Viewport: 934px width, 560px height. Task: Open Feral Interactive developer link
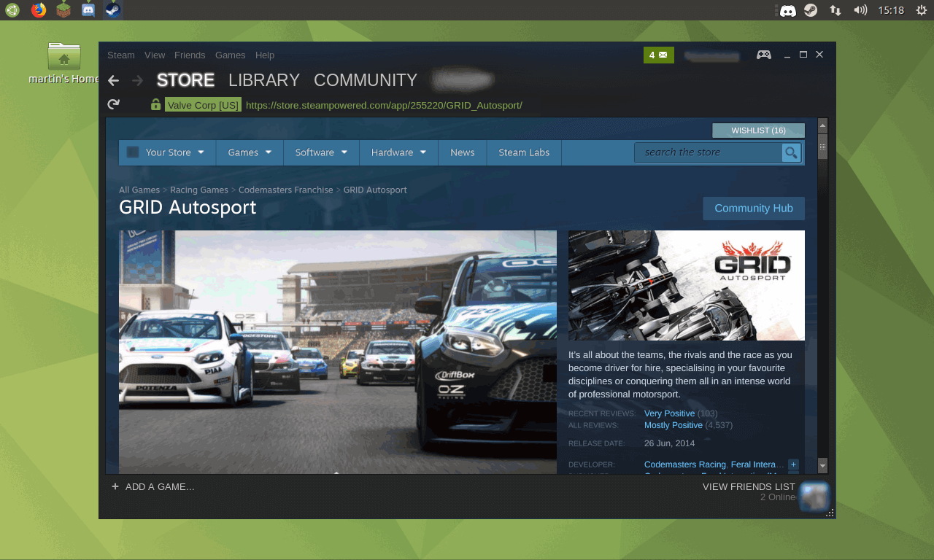coord(757,464)
